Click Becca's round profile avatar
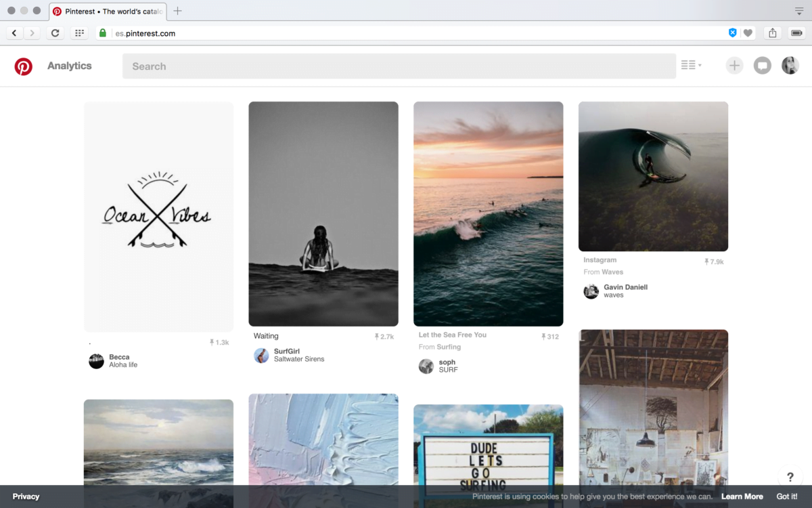 point(96,361)
